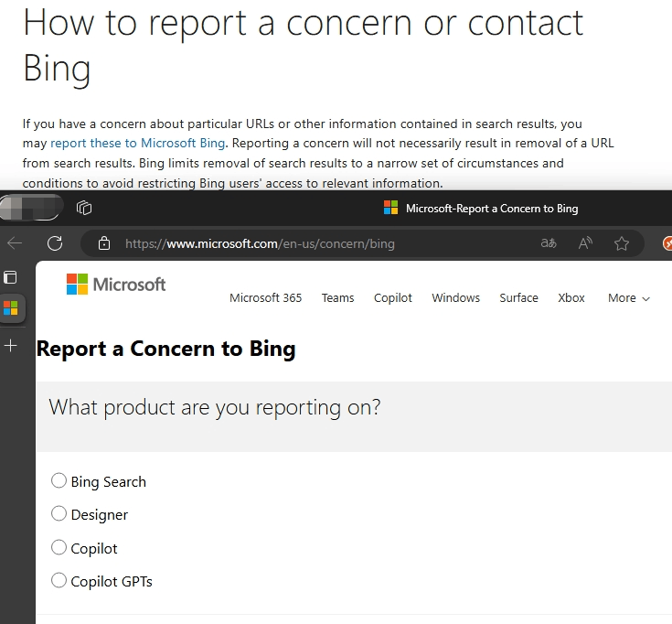This screenshot has width=672, height=624.
Task: Open the translate page icon
Action: pos(549,243)
